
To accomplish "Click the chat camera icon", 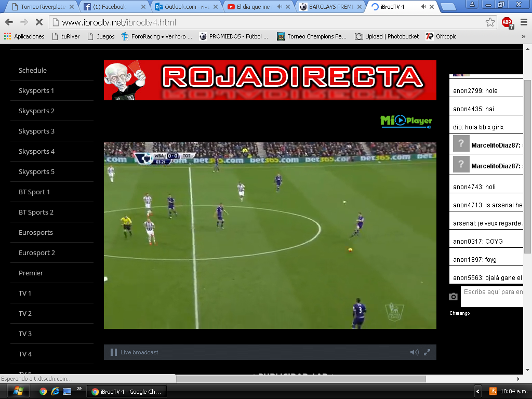I will [453, 297].
